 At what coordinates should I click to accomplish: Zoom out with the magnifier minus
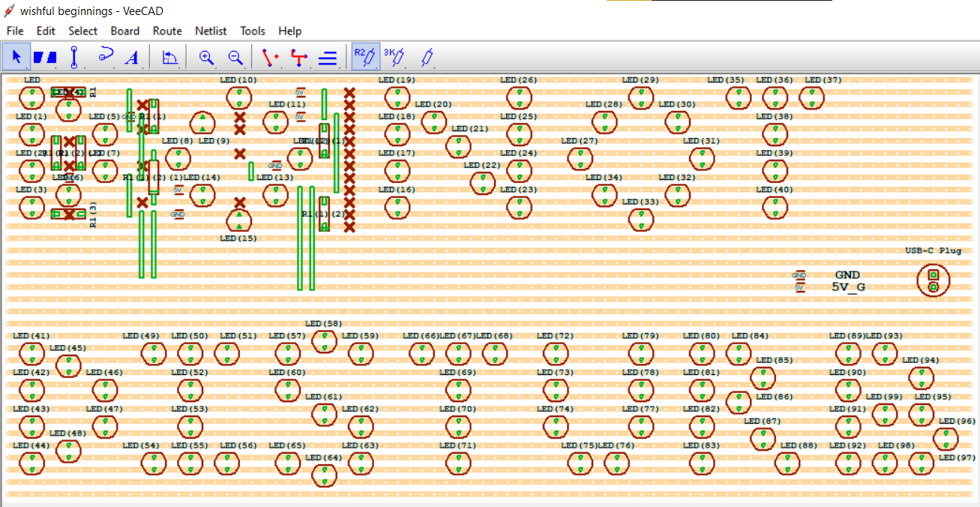point(235,57)
